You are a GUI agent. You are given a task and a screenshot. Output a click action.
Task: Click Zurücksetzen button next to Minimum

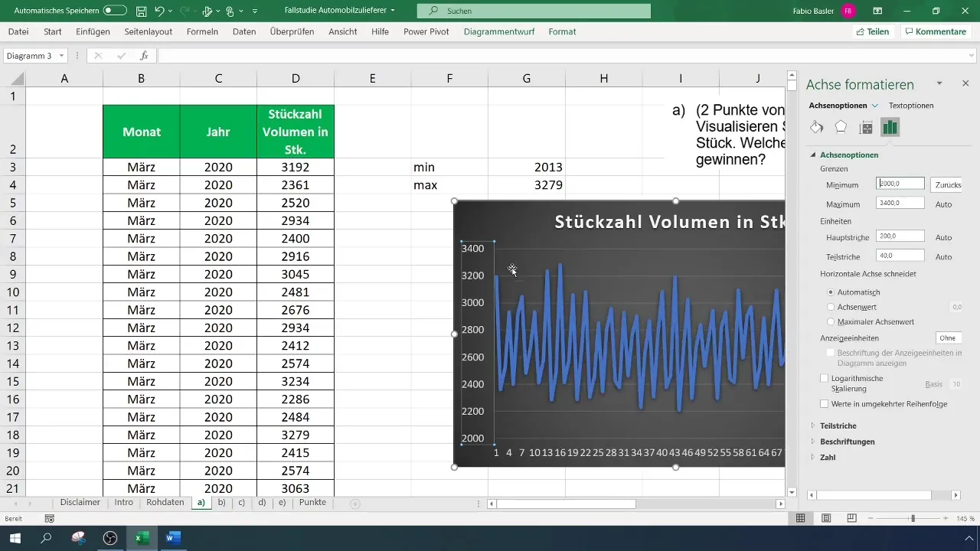(x=946, y=184)
